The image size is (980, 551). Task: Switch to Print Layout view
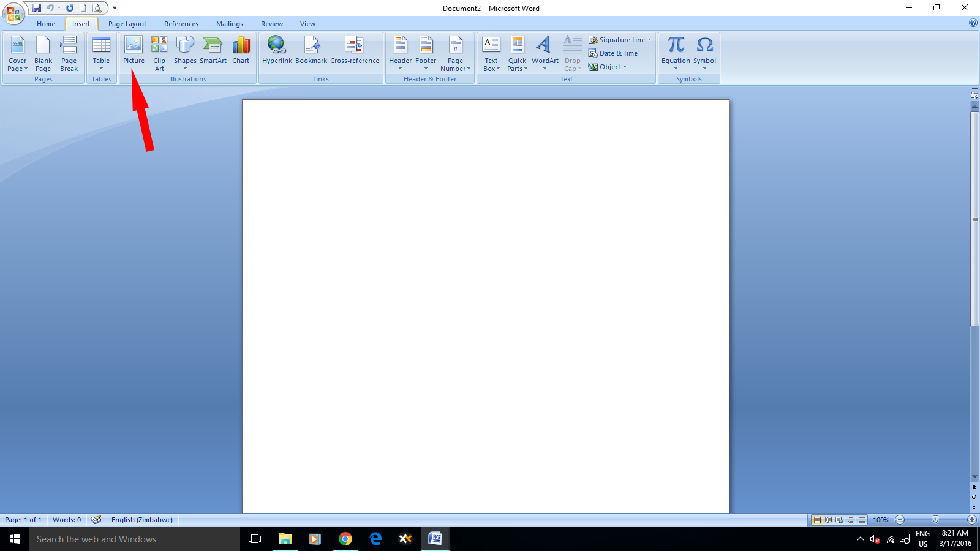click(x=817, y=520)
